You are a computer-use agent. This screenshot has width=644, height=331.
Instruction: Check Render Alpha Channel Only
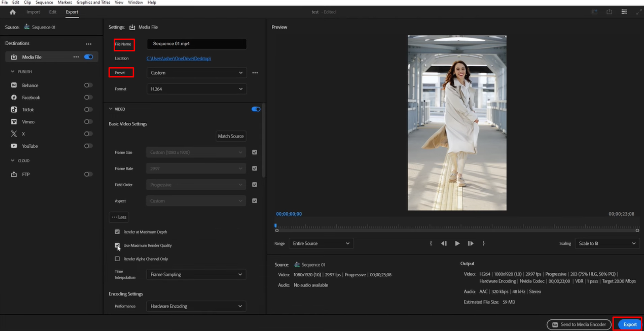[117, 259]
